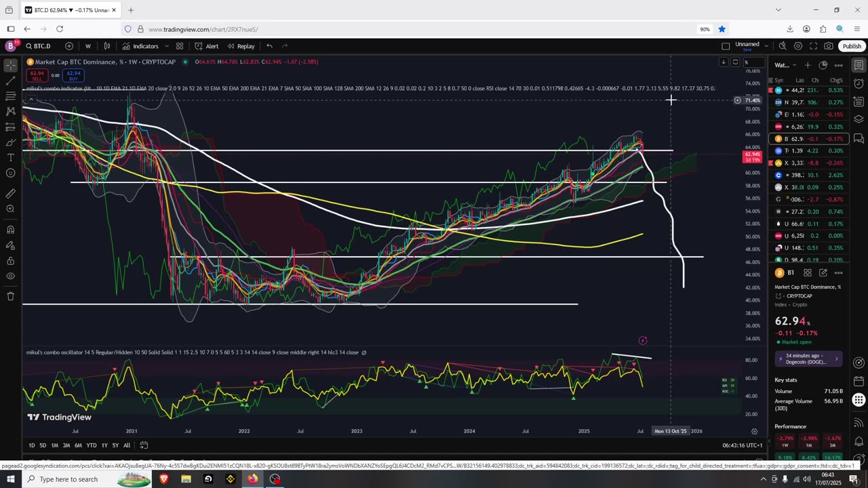
Task: Select the 1D date range
Action: point(32,445)
